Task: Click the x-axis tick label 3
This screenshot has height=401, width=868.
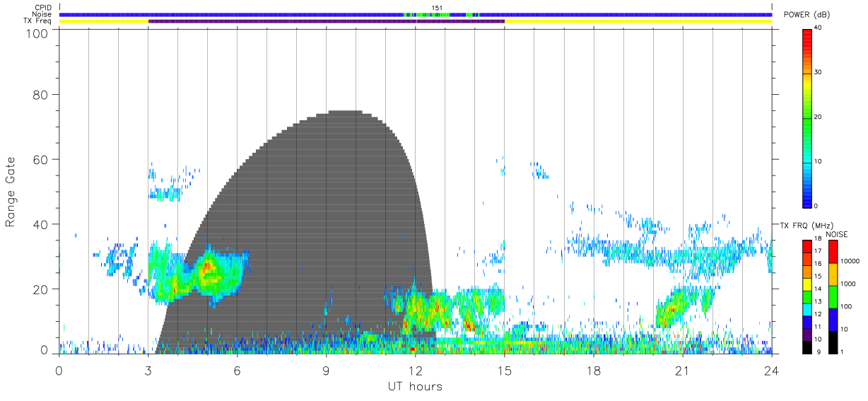Action: [148, 371]
